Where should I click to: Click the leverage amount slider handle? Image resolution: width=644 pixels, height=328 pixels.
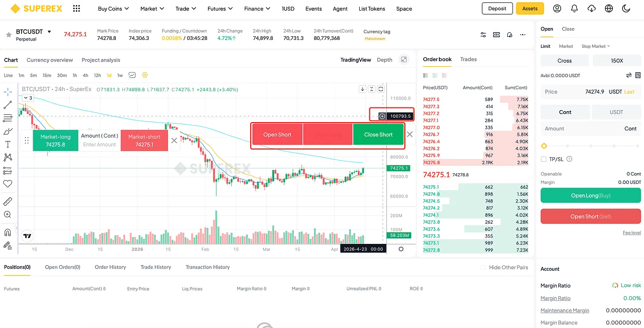click(x=544, y=146)
